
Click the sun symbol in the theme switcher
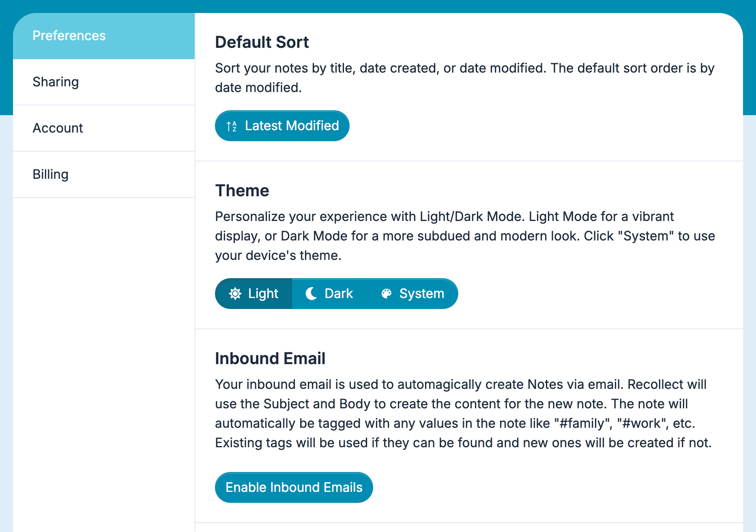236,293
